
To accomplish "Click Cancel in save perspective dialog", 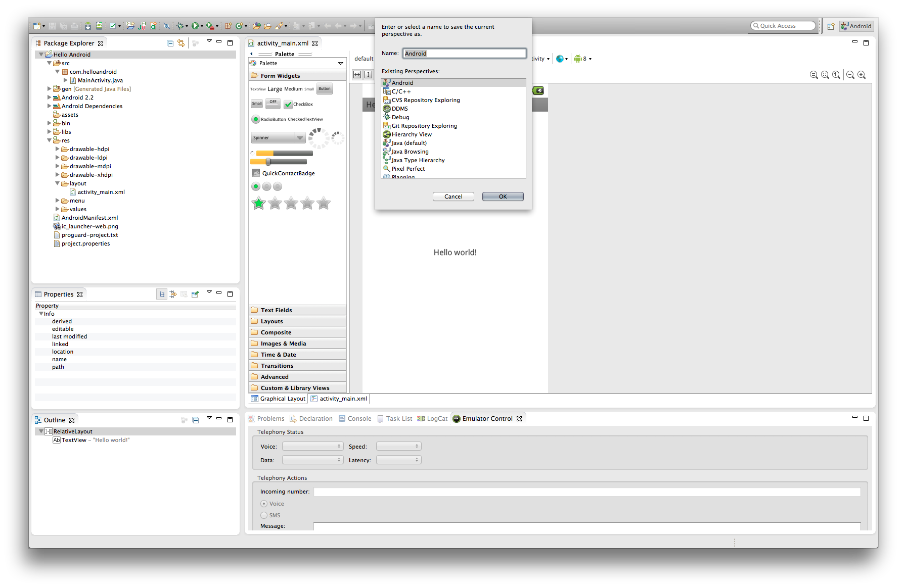I will coord(453,197).
